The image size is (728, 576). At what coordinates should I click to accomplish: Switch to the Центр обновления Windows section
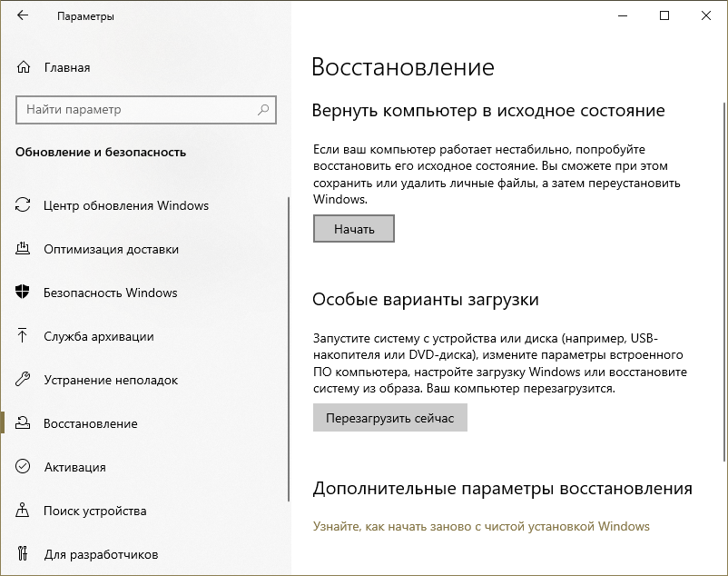pos(127,205)
